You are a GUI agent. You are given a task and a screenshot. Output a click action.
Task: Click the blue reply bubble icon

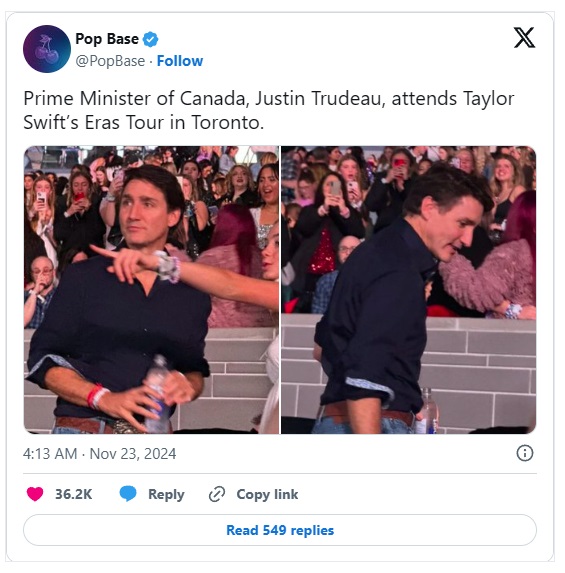[x=128, y=494]
